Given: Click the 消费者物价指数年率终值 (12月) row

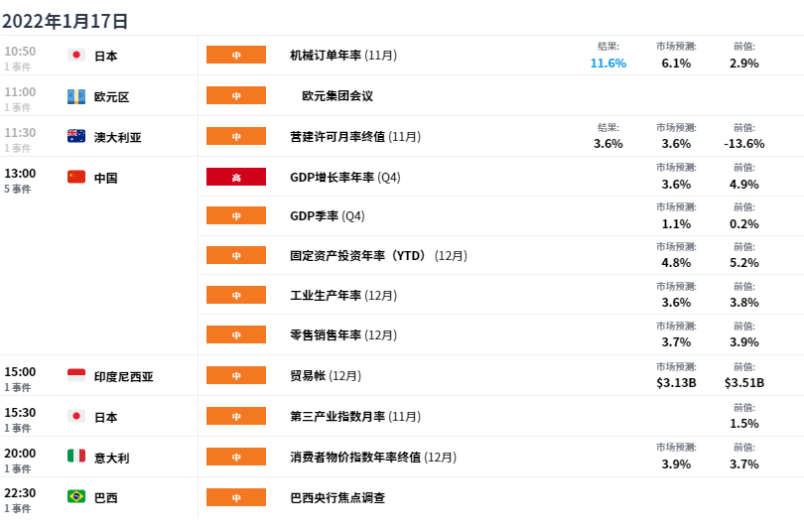Looking at the screenshot, I should pos(500,457).
